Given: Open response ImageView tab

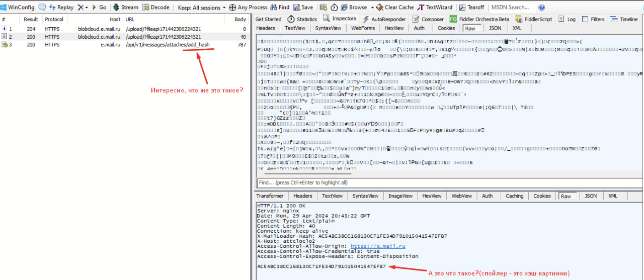Looking at the screenshot, I should point(400,196).
